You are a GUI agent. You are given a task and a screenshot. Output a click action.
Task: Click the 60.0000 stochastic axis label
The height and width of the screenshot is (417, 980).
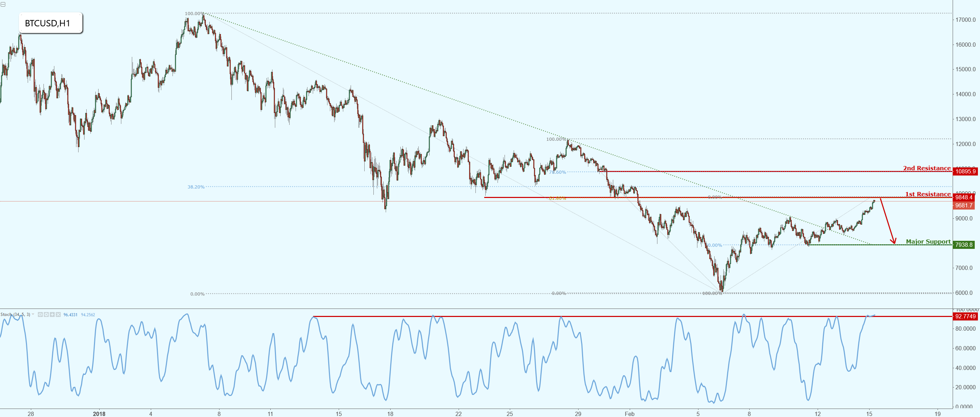coord(966,349)
